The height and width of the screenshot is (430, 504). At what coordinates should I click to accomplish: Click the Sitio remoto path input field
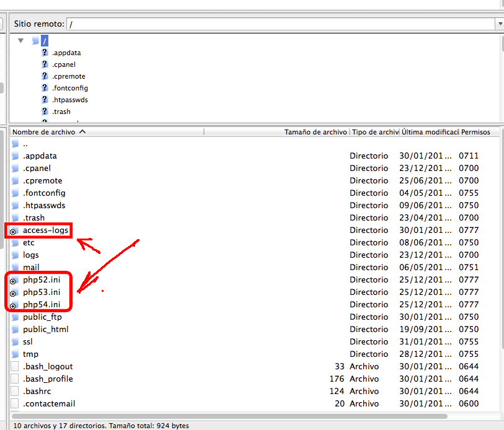(x=281, y=24)
